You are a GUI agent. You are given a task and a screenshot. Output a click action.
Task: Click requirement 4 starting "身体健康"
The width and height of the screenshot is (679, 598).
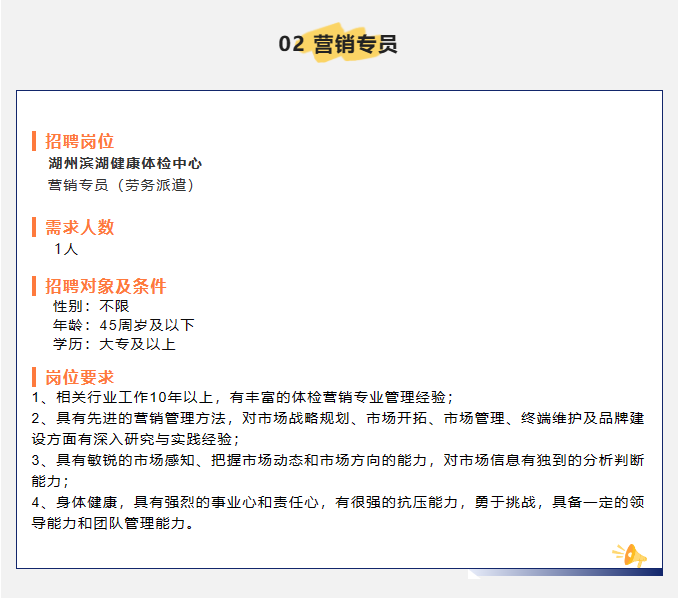click(x=338, y=513)
